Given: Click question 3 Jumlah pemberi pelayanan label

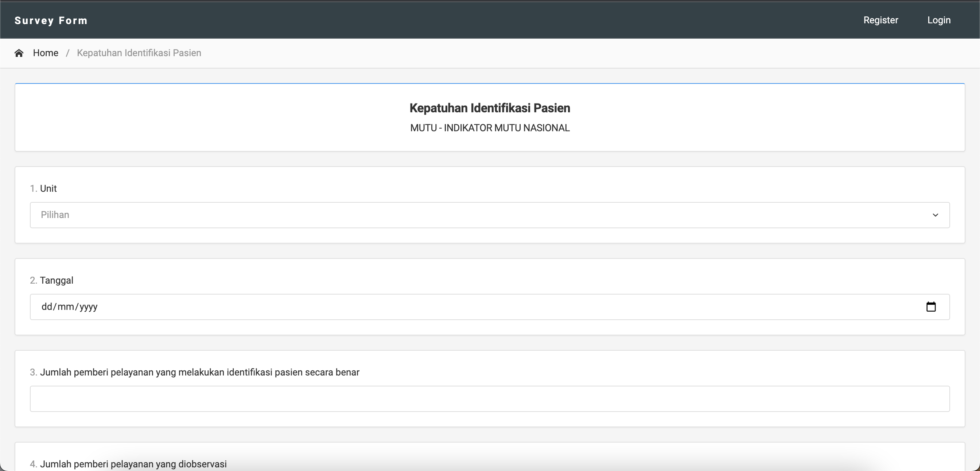Looking at the screenshot, I should 199,372.
